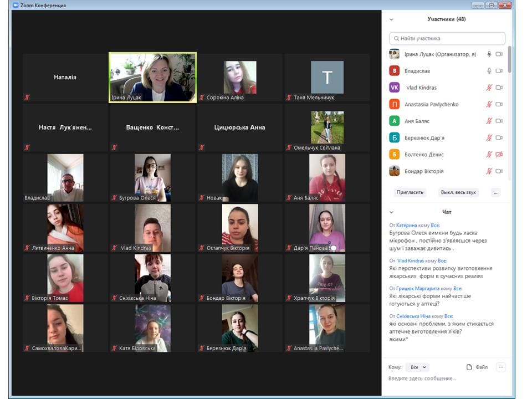Click muted mic on Цицюрська Анна tile
532x399 pixels.
point(202,147)
